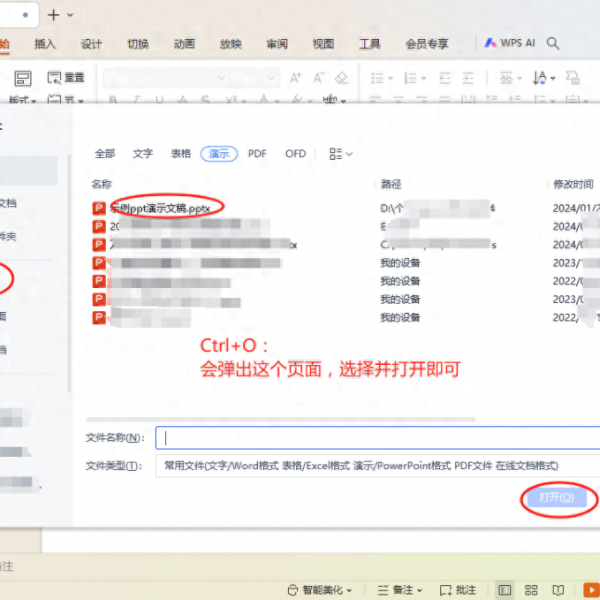Open reading view book icon

coord(559,590)
